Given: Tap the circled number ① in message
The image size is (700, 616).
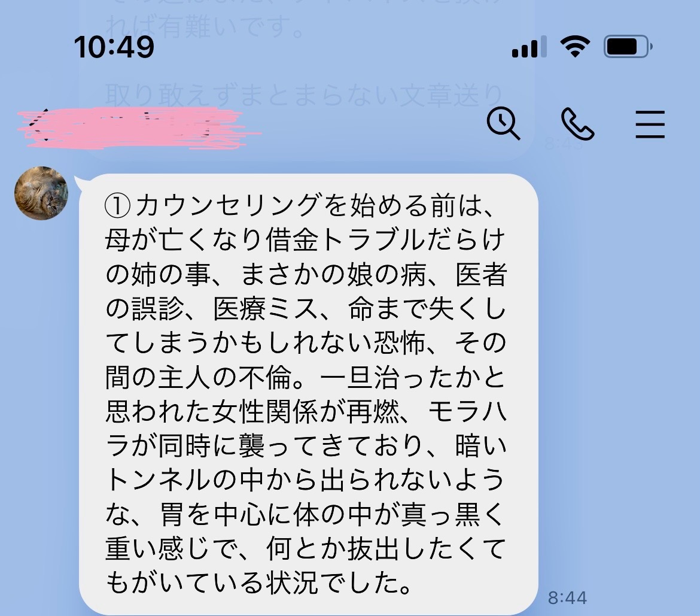Looking at the screenshot, I should pos(118,205).
